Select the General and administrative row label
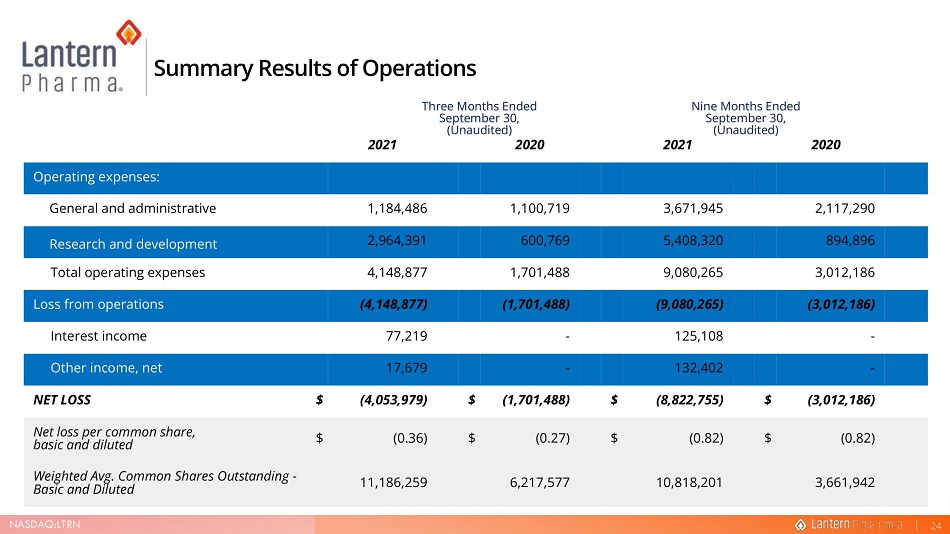This screenshot has height=534, width=950. [x=133, y=209]
